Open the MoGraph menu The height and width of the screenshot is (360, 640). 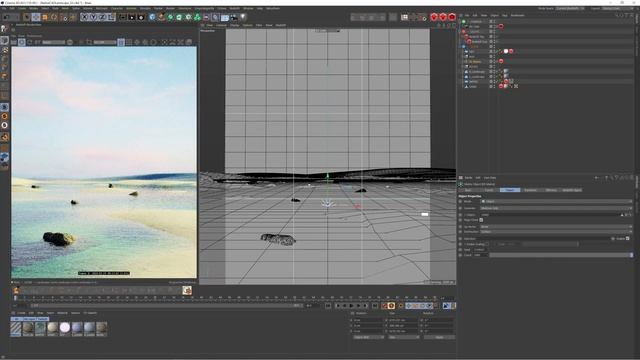pyautogui.click(x=102, y=8)
